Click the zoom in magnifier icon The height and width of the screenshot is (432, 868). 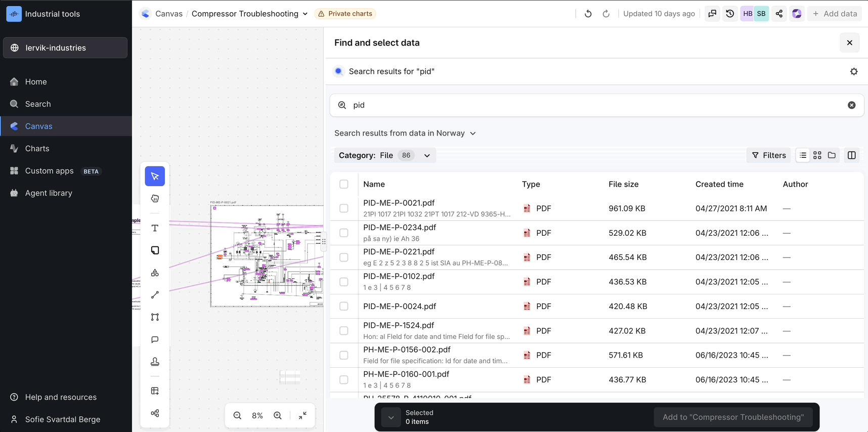278,415
